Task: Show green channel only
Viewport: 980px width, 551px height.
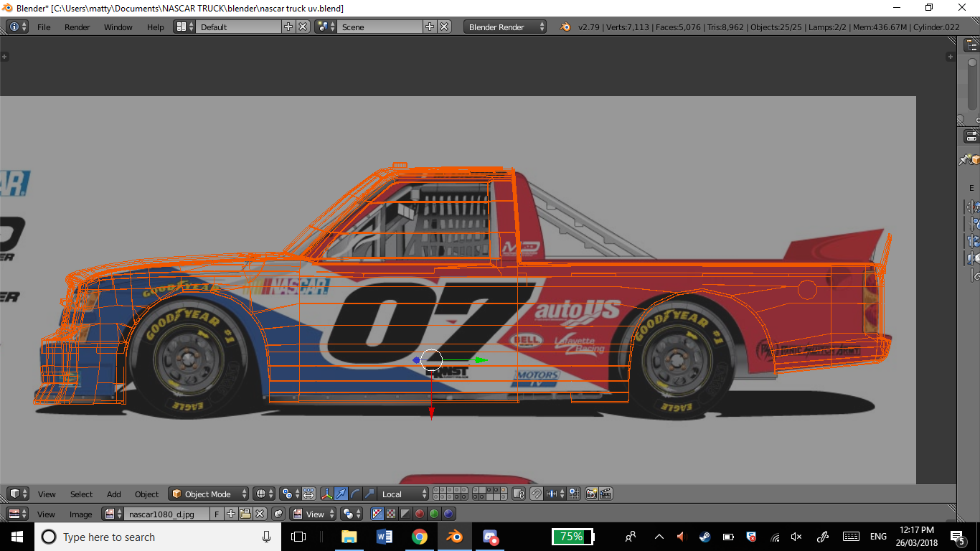Action: tap(434, 514)
